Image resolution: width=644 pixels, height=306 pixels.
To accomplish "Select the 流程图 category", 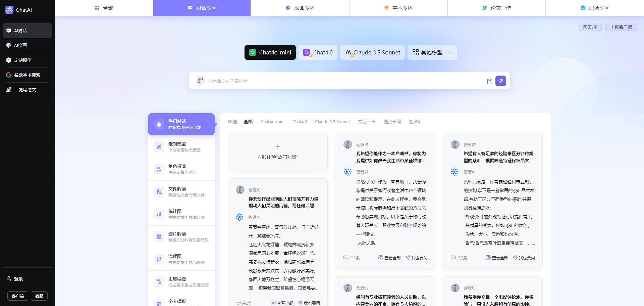I will click(181, 259).
